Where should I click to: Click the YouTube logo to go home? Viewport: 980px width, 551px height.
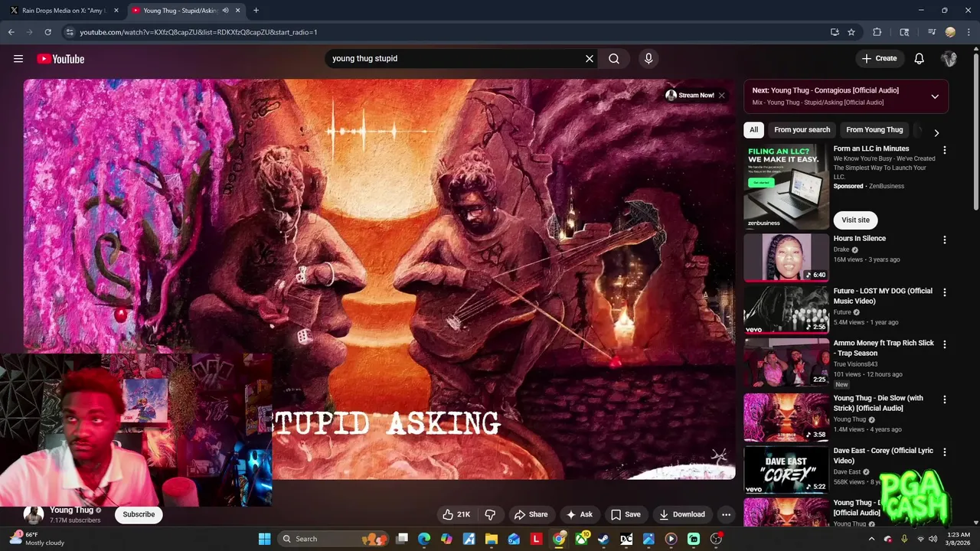(60, 59)
